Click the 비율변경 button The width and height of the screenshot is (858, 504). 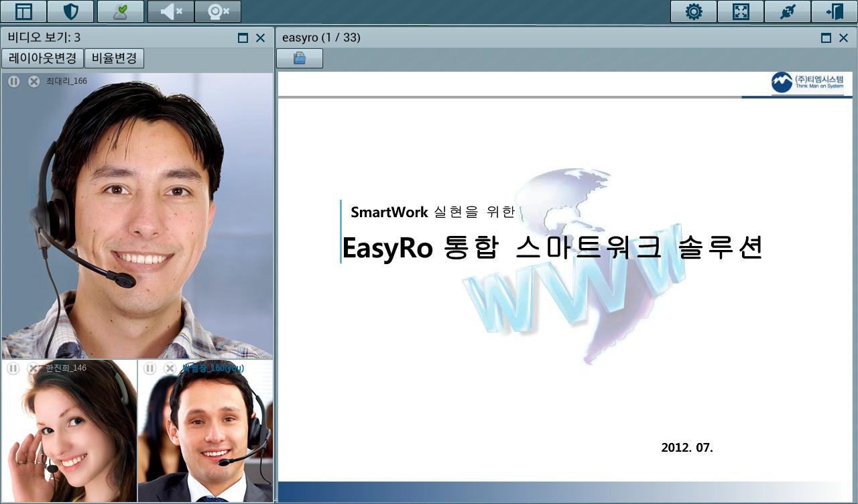click(x=115, y=58)
